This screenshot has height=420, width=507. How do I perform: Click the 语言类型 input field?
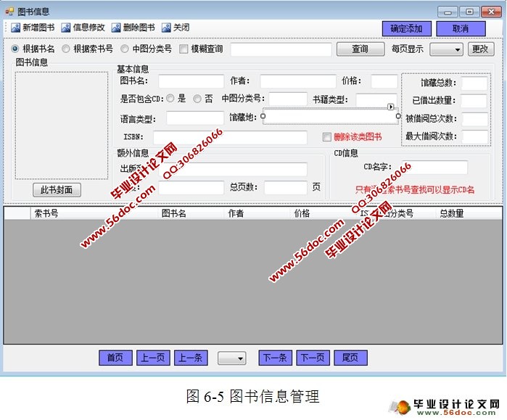point(195,118)
